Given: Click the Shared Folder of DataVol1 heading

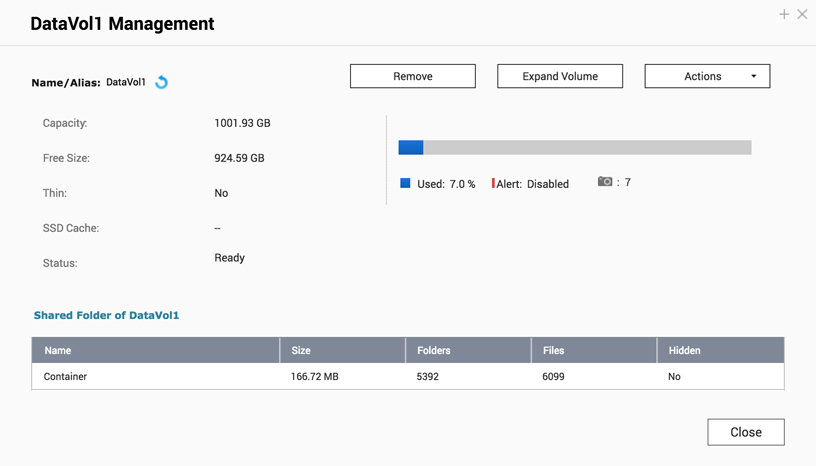Looking at the screenshot, I should tap(106, 316).
